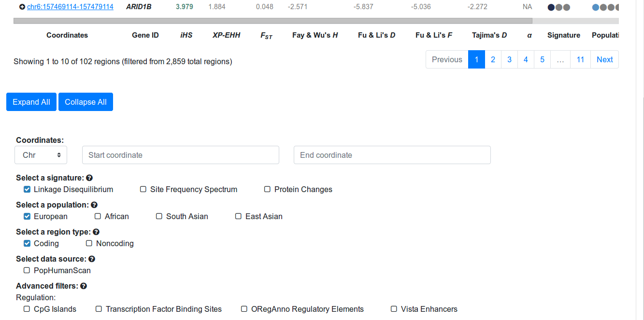Jump to page 11 in pagination
This screenshot has height=320, width=644.
pos(580,60)
